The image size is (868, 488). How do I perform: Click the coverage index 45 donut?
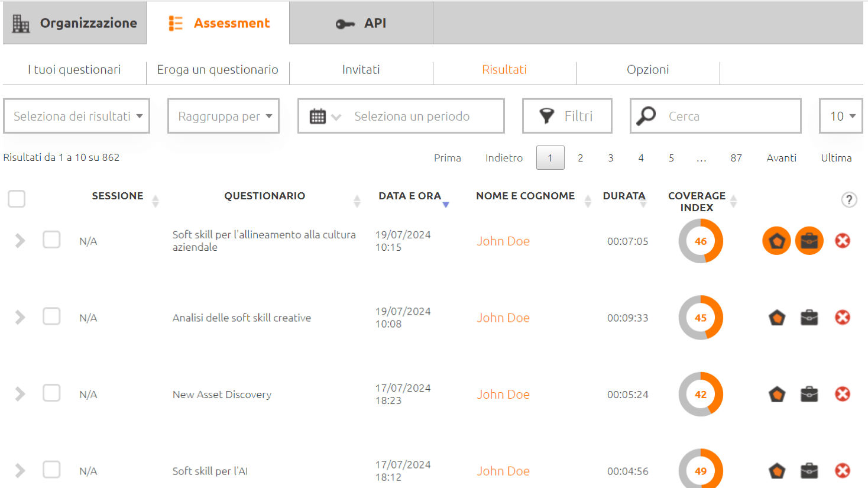pyautogui.click(x=701, y=318)
